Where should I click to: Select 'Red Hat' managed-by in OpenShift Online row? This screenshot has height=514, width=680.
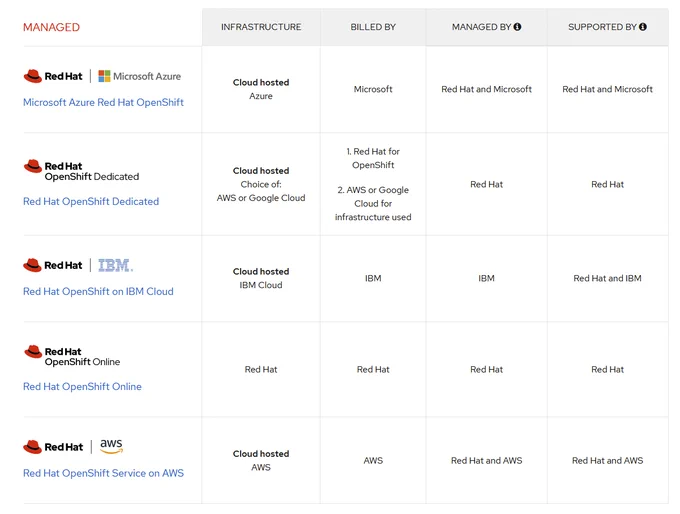tap(487, 370)
